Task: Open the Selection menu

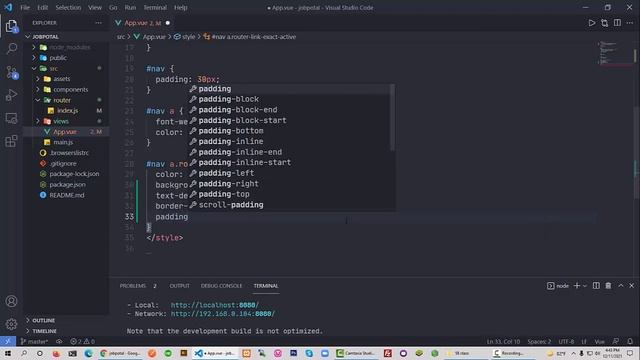Action: pos(68,7)
